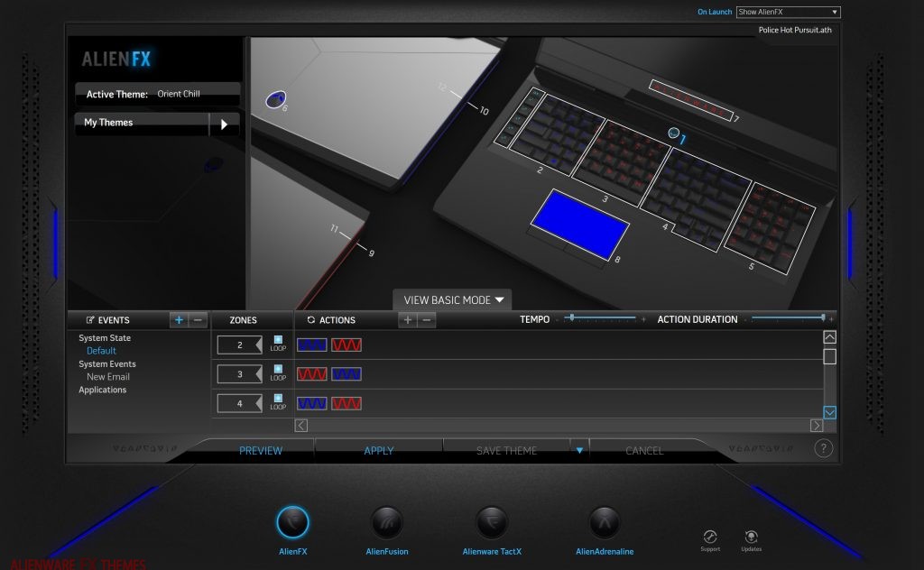Select keyboard zone 3 on laptop image

click(622, 162)
